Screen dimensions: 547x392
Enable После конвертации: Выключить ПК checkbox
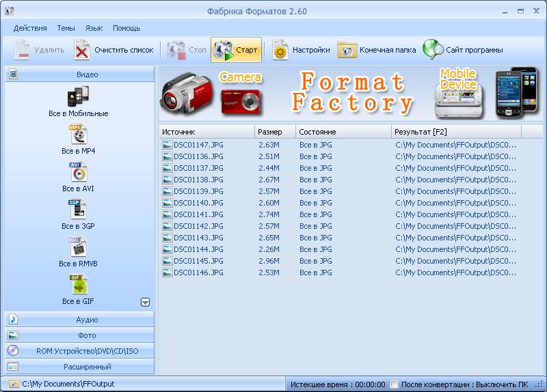394,384
